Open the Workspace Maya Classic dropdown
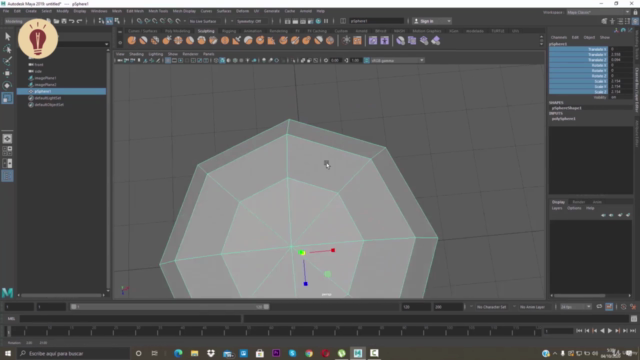Screen dimensions: 640x360 coord(598,12)
